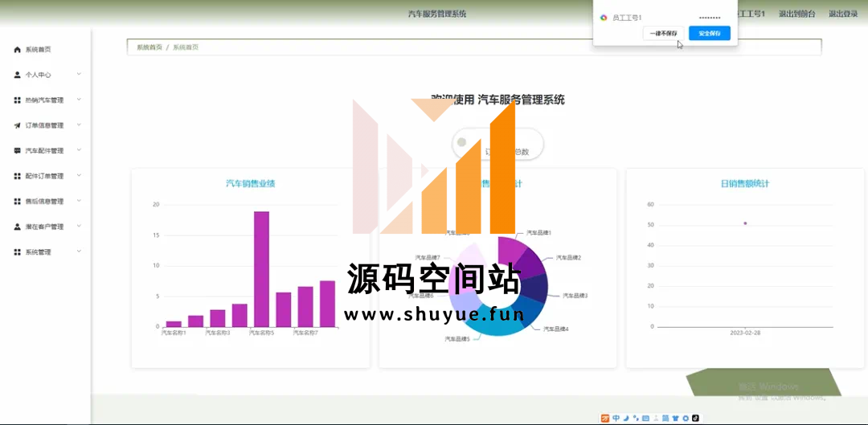Image resolution: width=868 pixels, height=425 pixels.
Task: Click the chat bubble icon beside 汽车配件管理
Action: tap(17, 150)
